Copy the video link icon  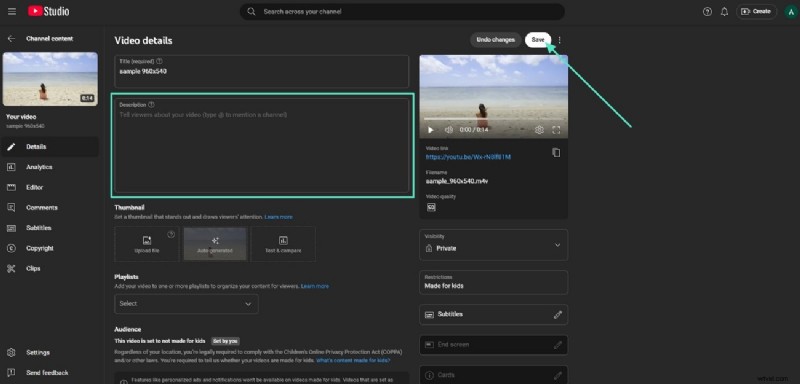pos(556,152)
